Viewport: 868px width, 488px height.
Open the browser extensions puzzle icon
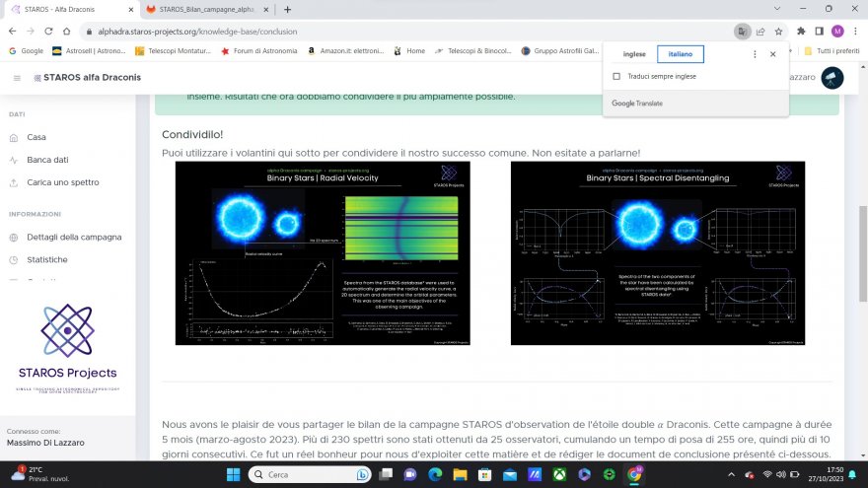click(801, 31)
